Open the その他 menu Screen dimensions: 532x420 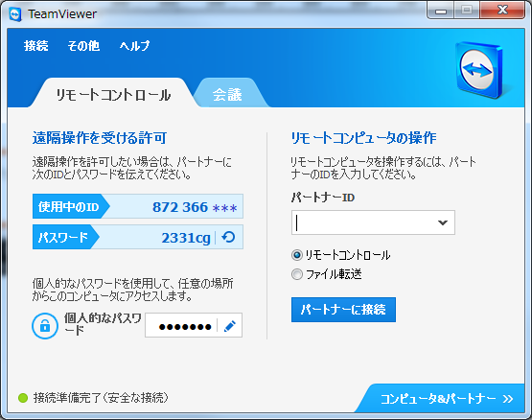pyautogui.click(x=83, y=45)
